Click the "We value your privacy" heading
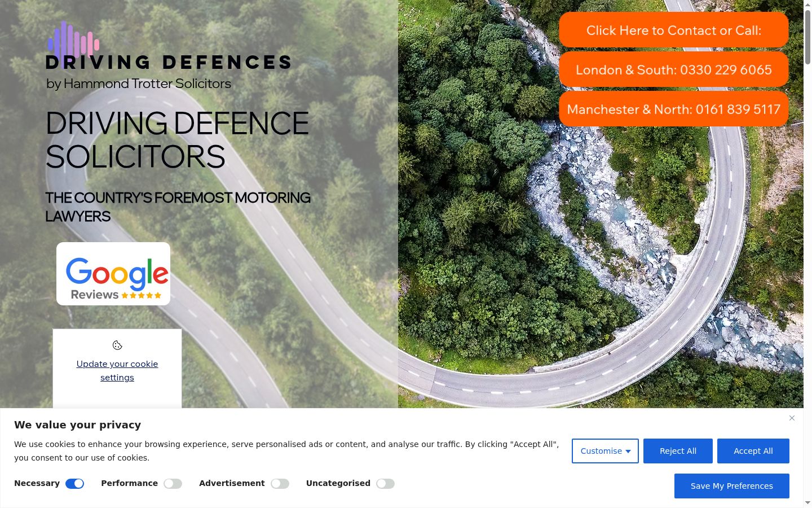The height and width of the screenshot is (508, 812). pos(77,425)
